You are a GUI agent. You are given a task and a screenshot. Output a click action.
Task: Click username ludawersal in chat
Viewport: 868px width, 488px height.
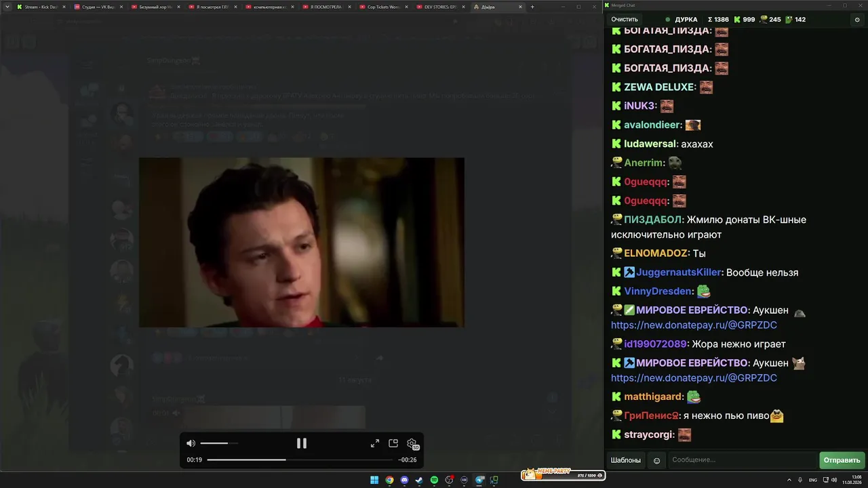(650, 144)
